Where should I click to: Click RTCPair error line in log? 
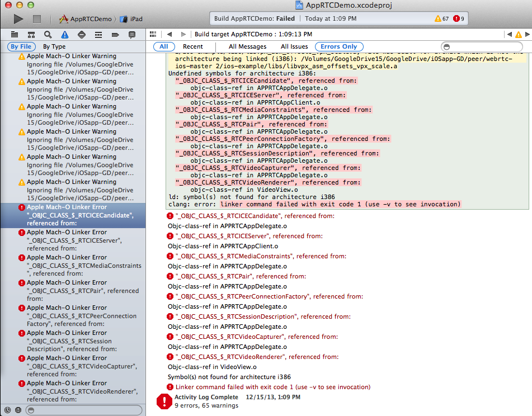(x=237, y=276)
